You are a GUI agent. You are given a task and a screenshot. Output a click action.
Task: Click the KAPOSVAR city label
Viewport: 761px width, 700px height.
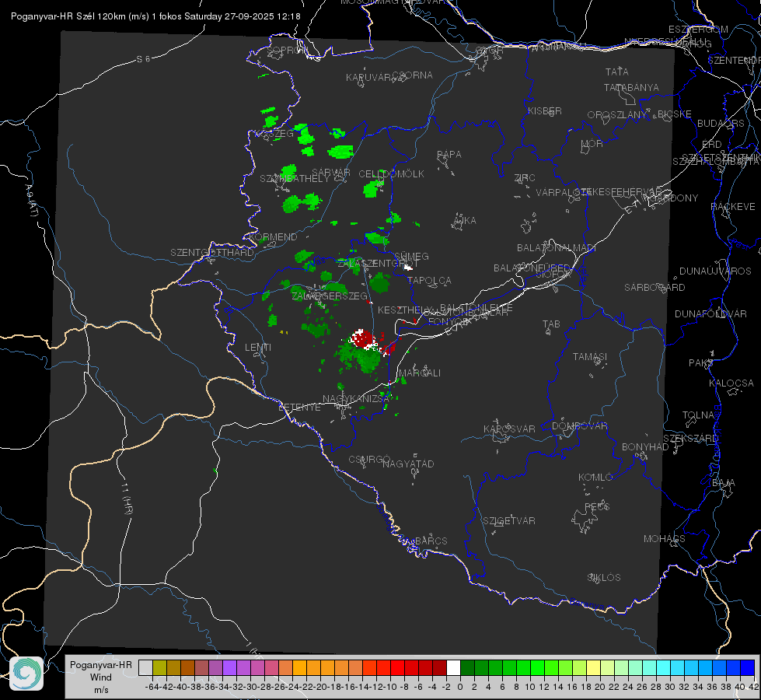click(510, 429)
